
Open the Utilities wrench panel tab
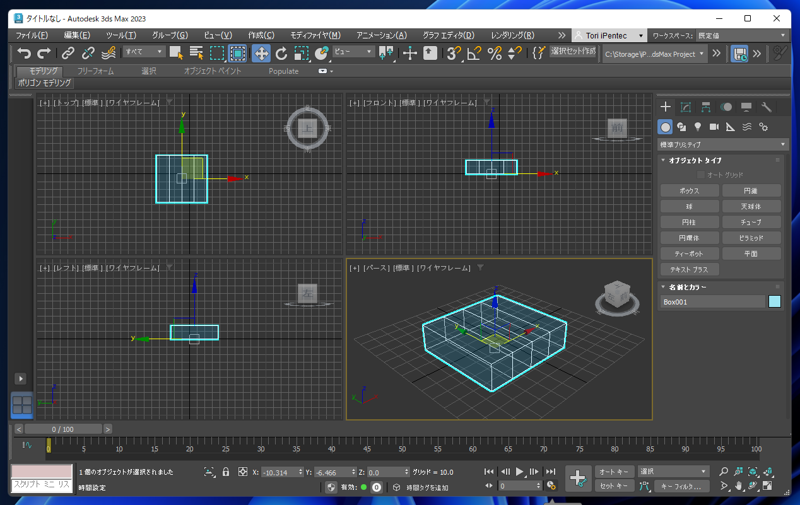pyautogui.click(x=766, y=107)
